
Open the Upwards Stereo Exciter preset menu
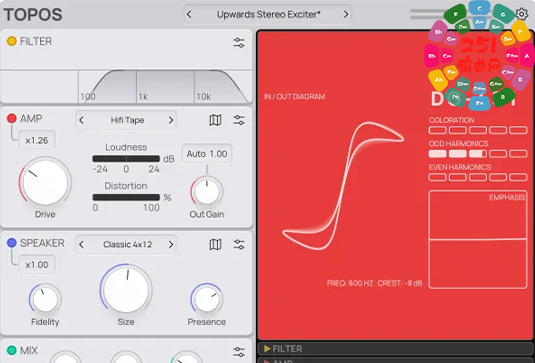[x=269, y=14]
